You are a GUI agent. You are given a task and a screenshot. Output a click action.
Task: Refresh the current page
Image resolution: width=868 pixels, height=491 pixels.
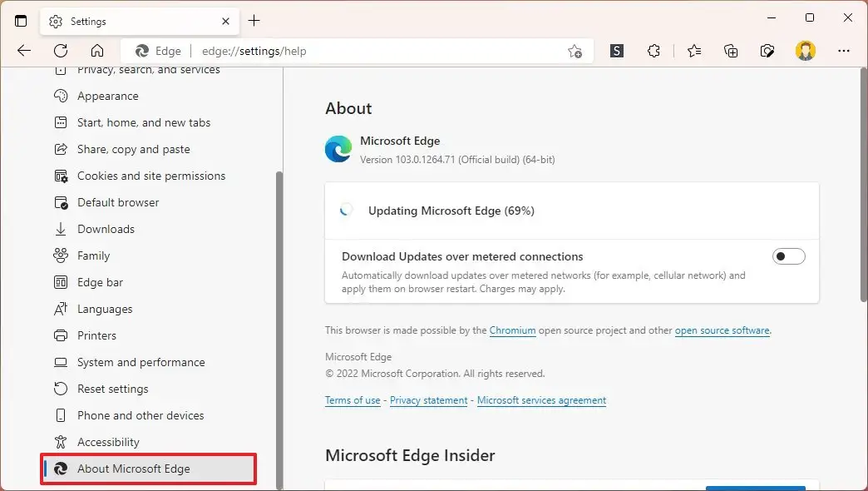pyautogui.click(x=60, y=51)
